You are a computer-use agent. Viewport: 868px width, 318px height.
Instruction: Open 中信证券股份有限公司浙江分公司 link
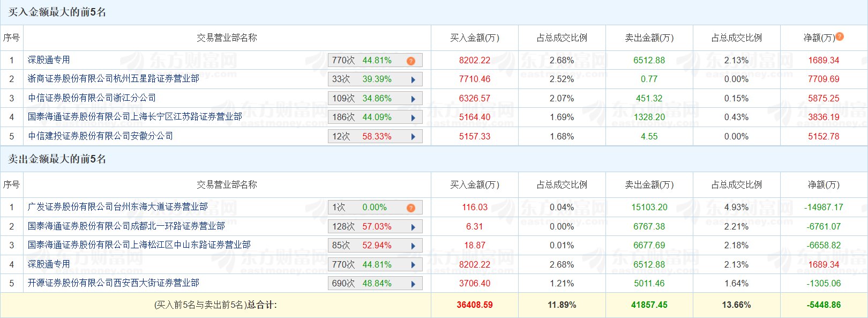pyautogui.click(x=92, y=98)
